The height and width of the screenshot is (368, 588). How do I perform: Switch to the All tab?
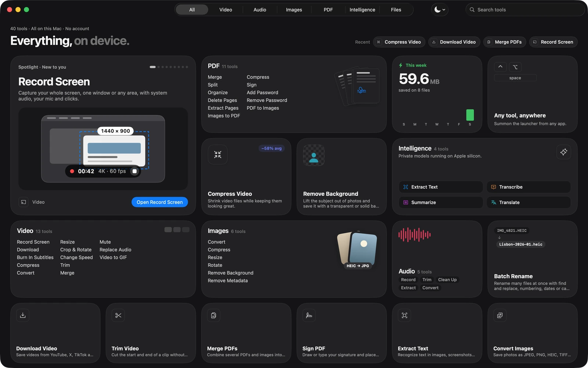tap(192, 10)
